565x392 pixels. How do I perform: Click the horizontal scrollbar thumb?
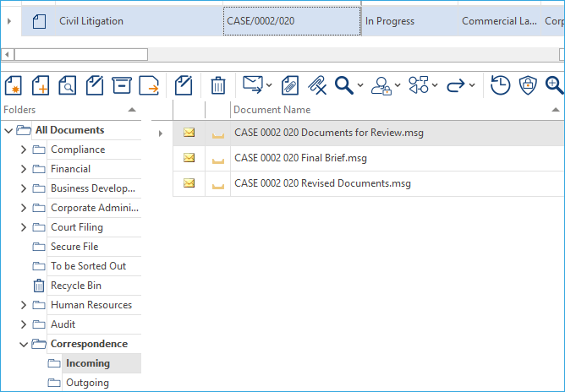tap(81, 55)
